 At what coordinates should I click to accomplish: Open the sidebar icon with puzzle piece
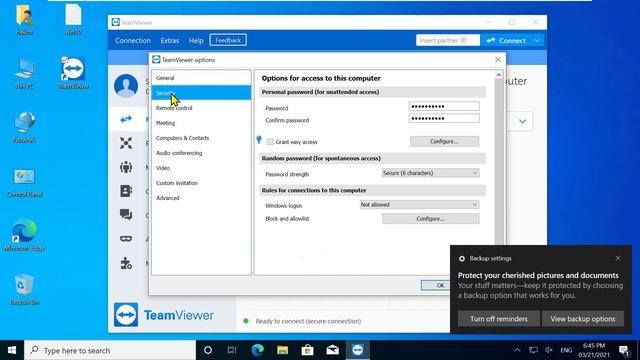pos(126,263)
